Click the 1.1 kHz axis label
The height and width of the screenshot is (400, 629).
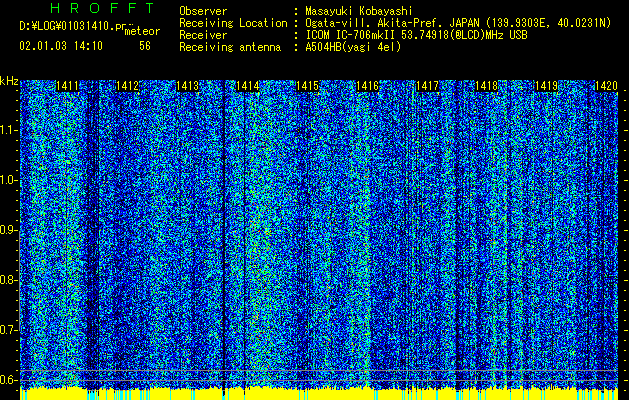[8, 130]
